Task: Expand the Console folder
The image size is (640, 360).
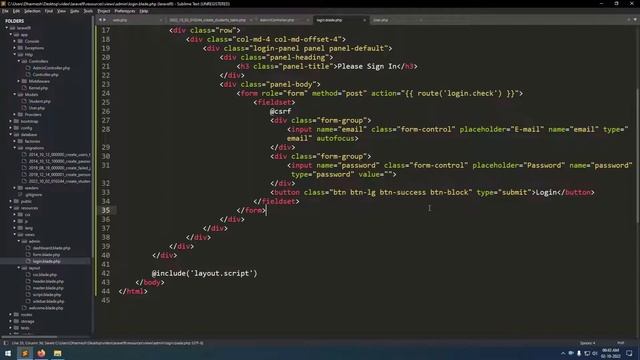Action: (15, 41)
